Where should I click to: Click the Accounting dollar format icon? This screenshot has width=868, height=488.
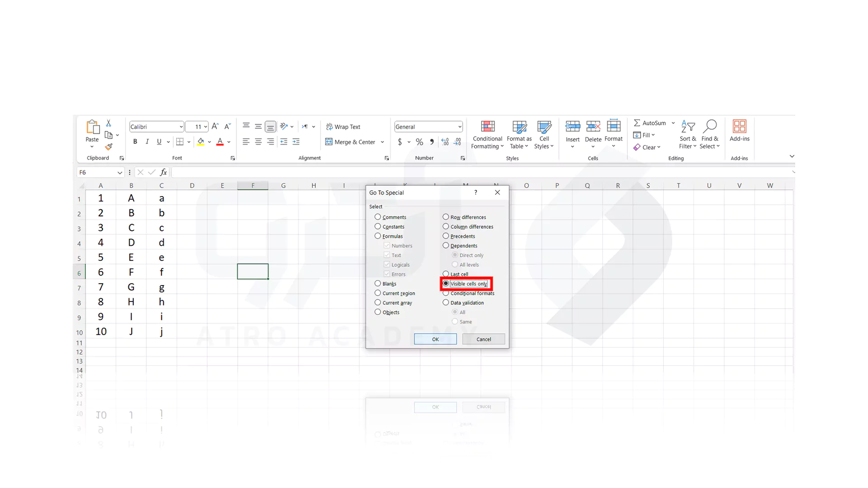point(400,142)
